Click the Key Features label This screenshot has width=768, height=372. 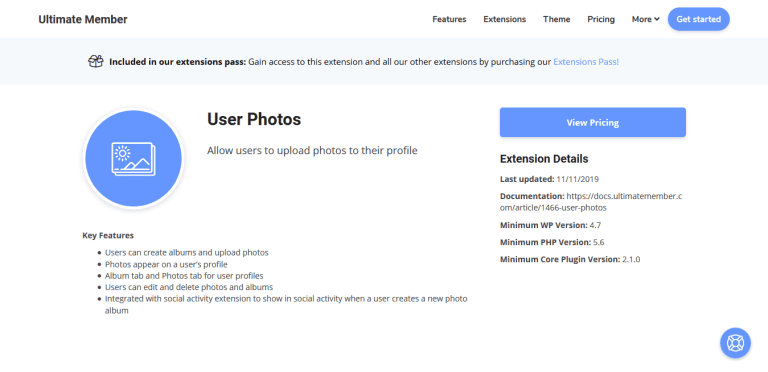pyautogui.click(x=108, y=235)
